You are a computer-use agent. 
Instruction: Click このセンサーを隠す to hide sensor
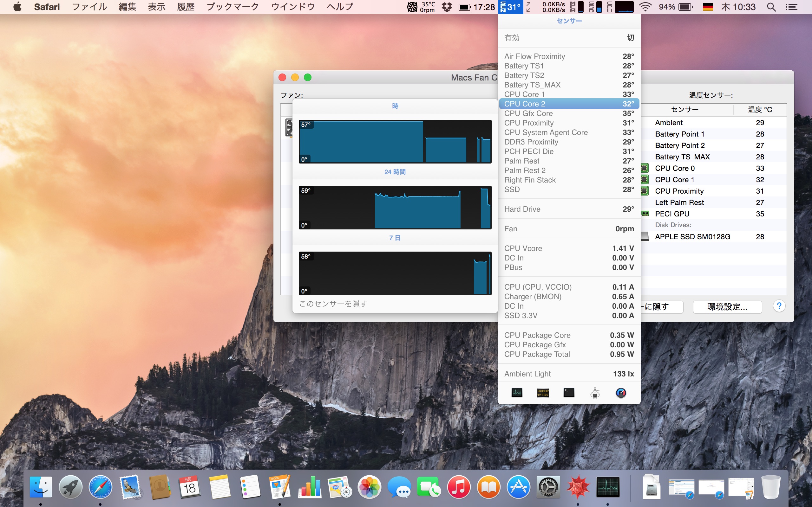point(333,304)
